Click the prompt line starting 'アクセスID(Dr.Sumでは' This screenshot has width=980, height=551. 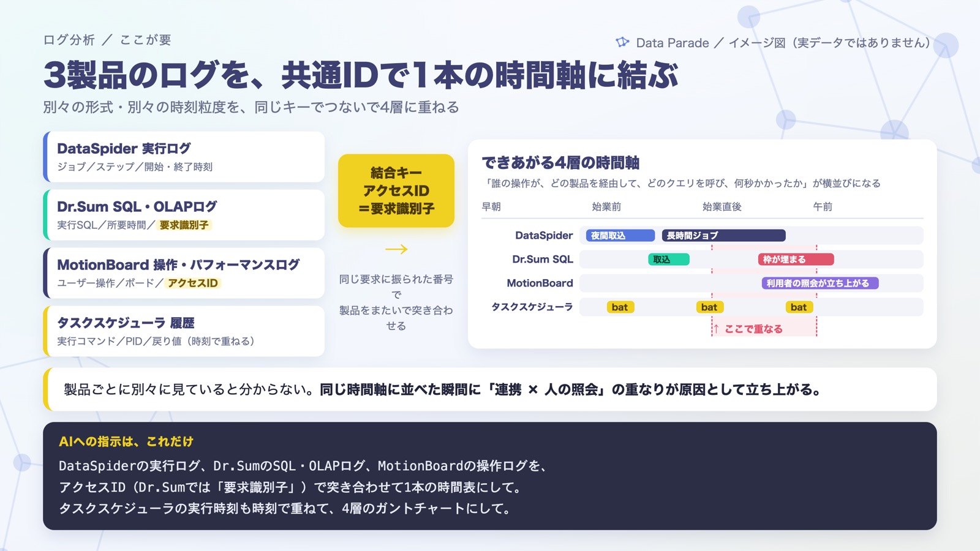tap(291, 487)
